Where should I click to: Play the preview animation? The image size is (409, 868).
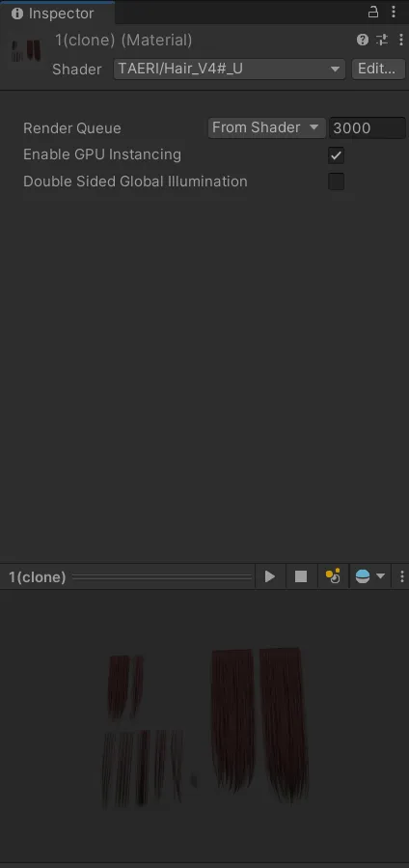click(270, 576)
